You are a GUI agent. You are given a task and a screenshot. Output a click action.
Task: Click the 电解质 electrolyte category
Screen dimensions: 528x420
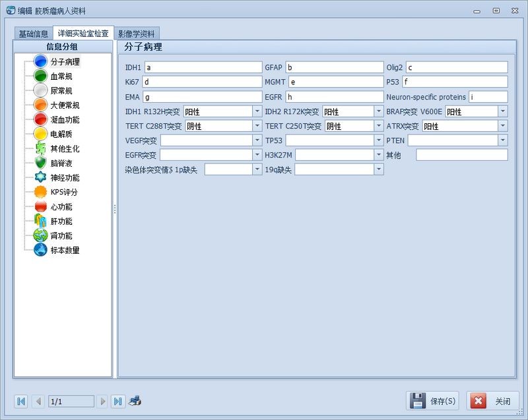[x=40, y=135]
